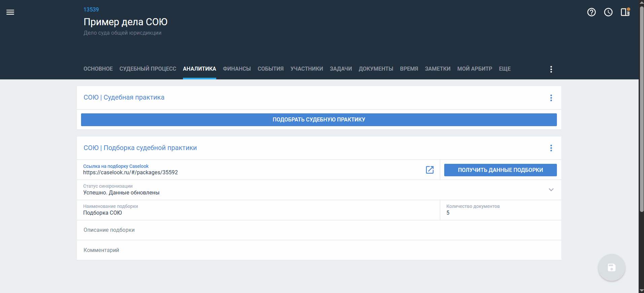Open the hamburger navigation menu
This screenshot has width=644, height=293.
(x=10, y=12)
